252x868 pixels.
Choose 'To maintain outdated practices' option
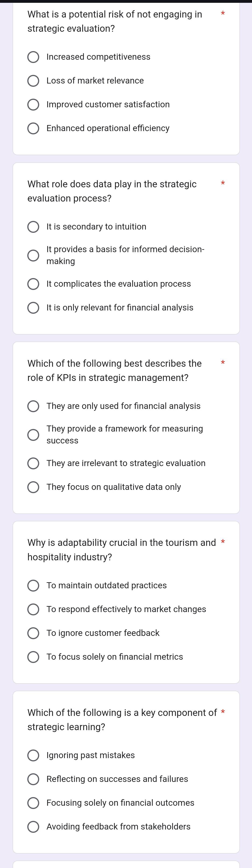click(x=33, y=586)
